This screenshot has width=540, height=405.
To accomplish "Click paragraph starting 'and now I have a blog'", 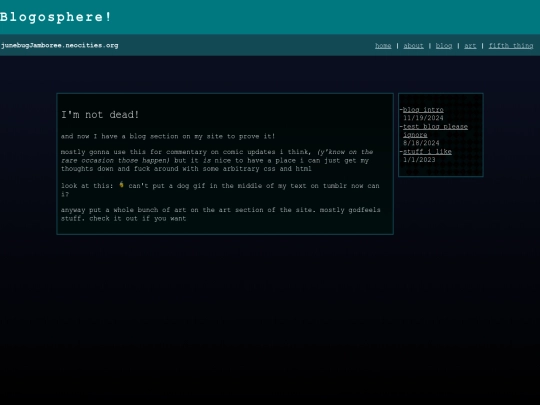I will click(168, 136).
